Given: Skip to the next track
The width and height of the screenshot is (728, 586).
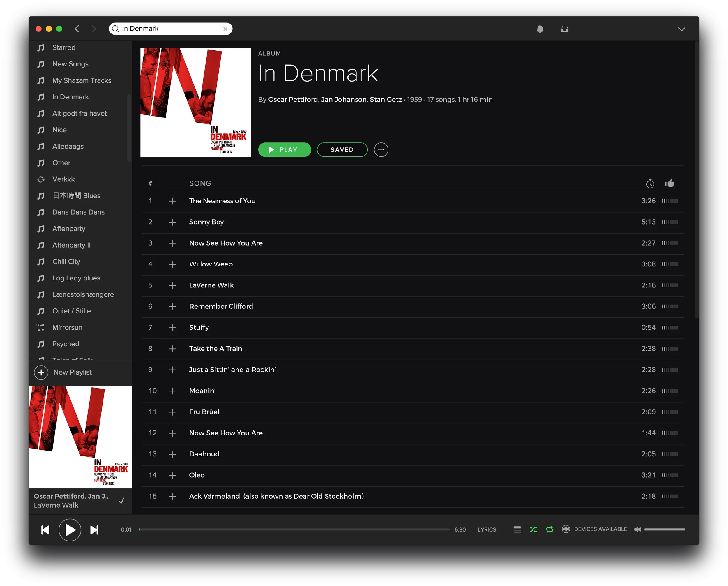Looking at the screenshot, I should 94,530.
